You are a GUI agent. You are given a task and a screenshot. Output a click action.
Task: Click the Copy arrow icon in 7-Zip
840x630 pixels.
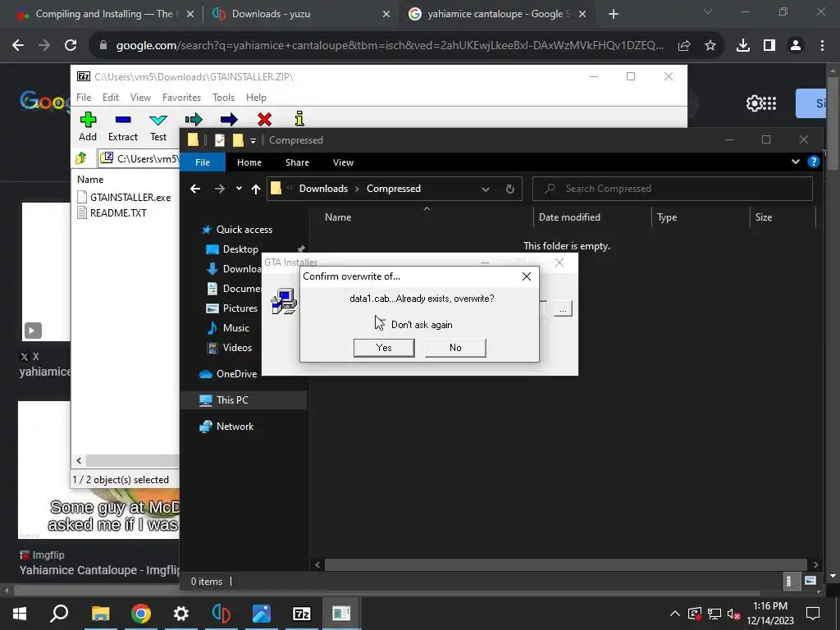[x=194, y=119]
